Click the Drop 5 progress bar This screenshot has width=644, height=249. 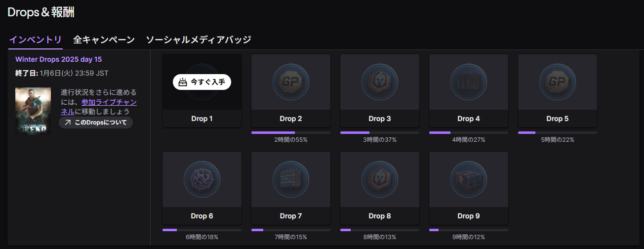pos(557,132)
